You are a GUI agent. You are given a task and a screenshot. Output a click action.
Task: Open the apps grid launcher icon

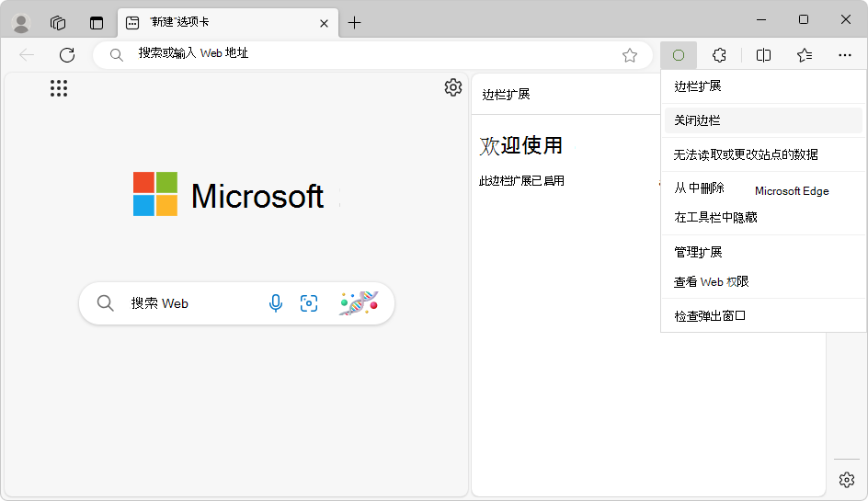click(59, 88)
